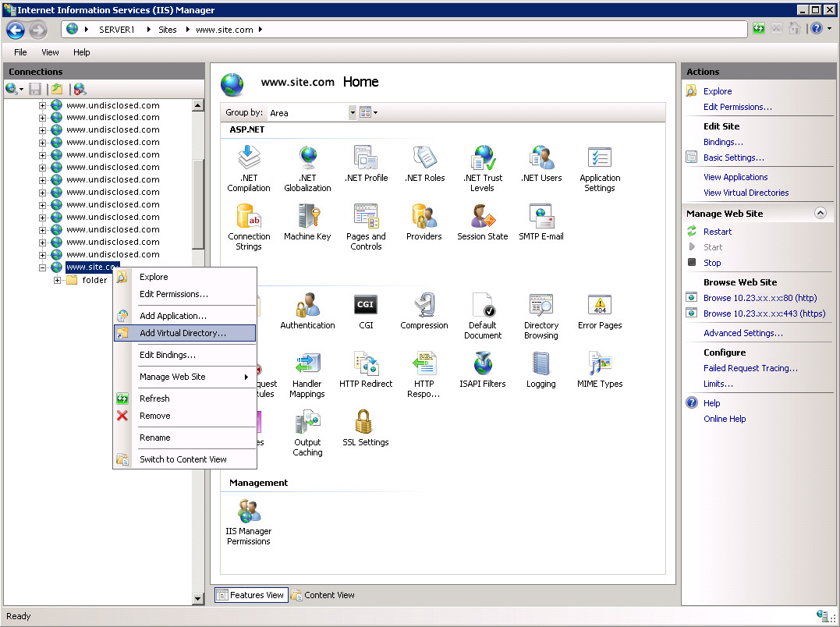Viewport: 840px width, 627px height.
Task: Open the IIS Manager Permissions feature
Action: point(249,522)
